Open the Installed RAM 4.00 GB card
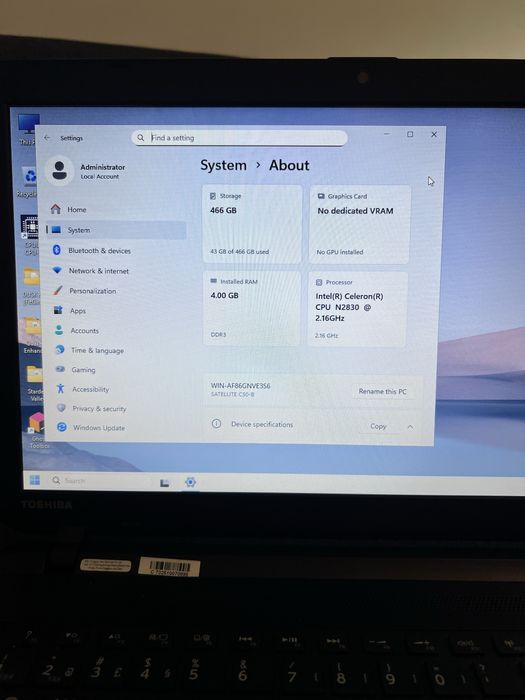The image size is (525, 700). click(x=252, y=308)
